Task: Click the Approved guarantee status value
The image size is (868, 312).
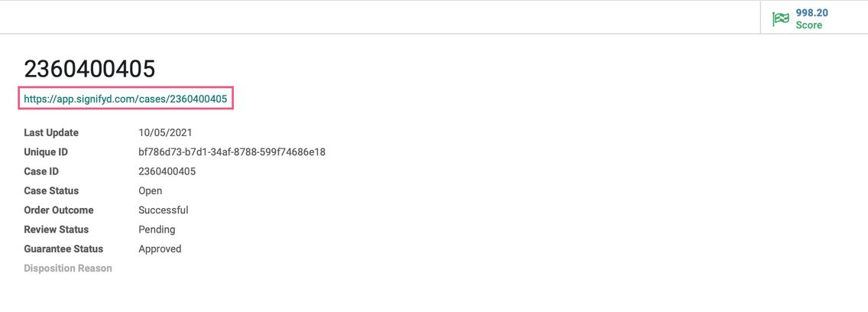Action: tap(160, 249)
